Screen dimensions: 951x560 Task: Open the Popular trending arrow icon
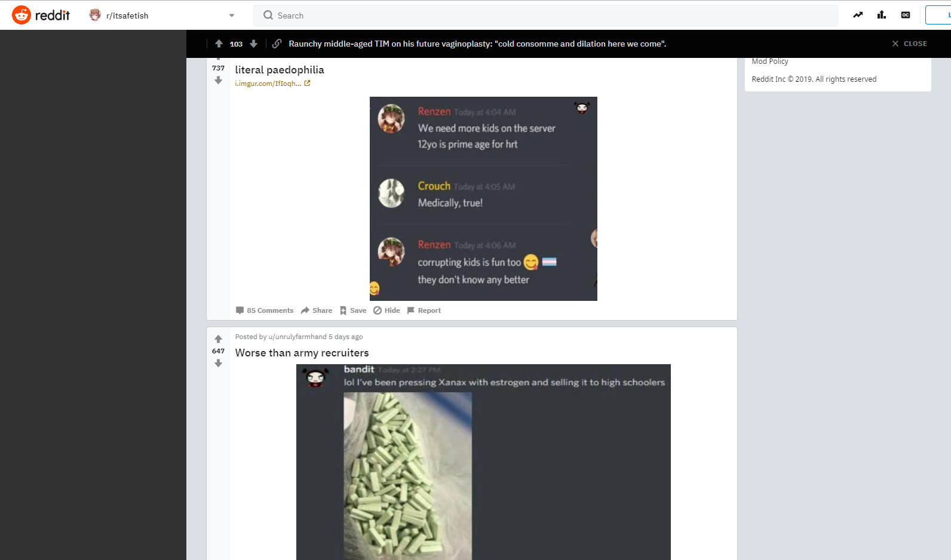pyautogui.click(x=858, y=15)
